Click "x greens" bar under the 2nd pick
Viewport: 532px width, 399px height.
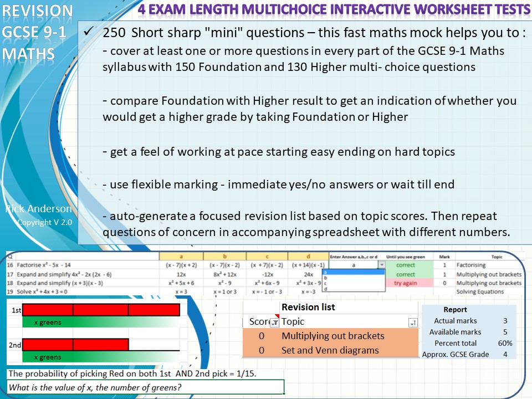coord(101,357)
